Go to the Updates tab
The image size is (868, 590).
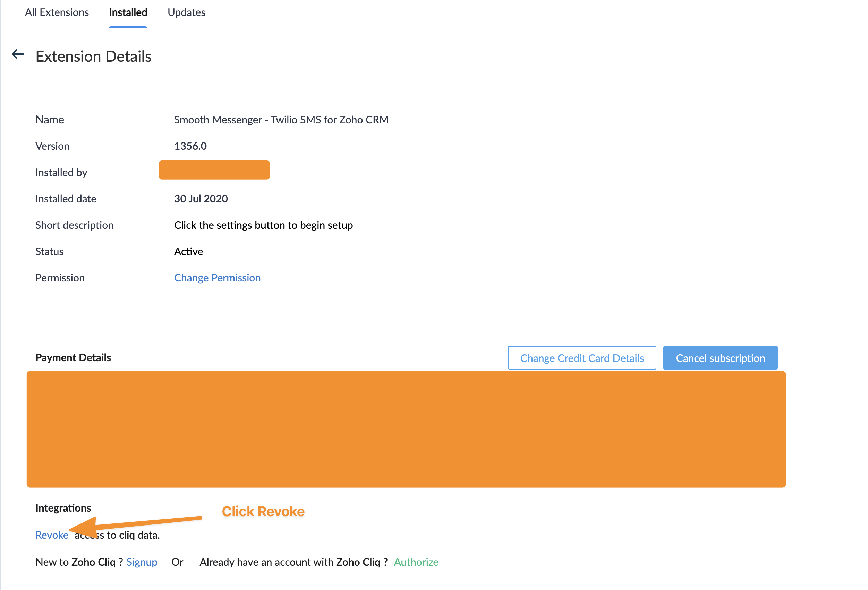186,13
